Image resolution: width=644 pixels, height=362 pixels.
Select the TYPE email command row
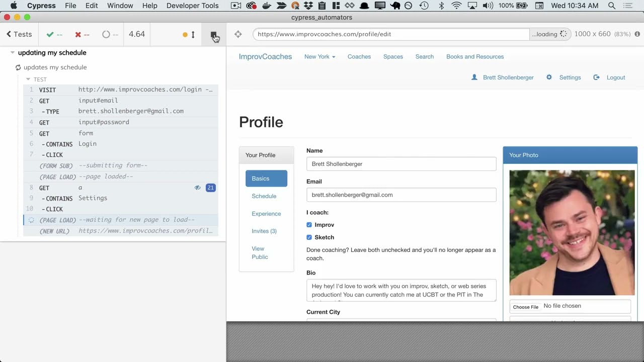point(121,111)
